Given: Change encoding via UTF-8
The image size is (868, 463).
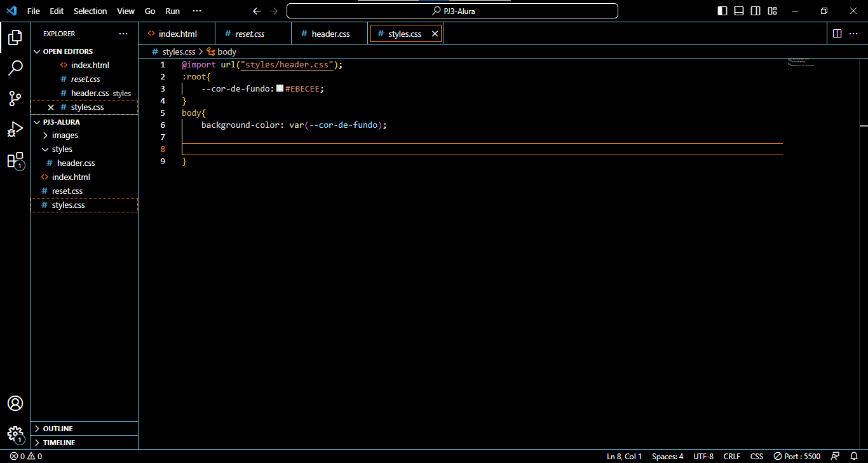Looking at the screenshot, I should tap(703, 456).
